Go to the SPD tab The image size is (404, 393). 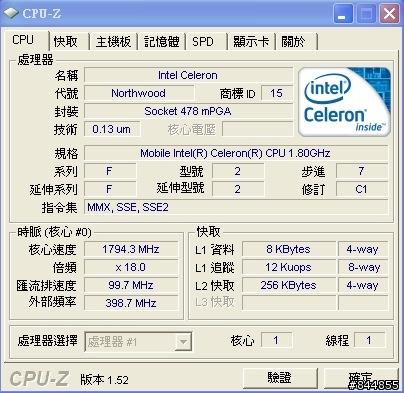point(207,42)
